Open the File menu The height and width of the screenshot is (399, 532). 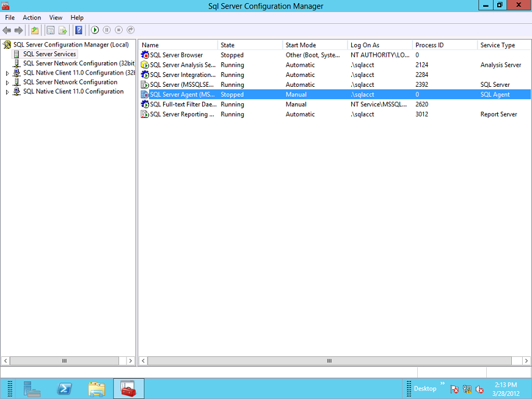coord(10,18)
